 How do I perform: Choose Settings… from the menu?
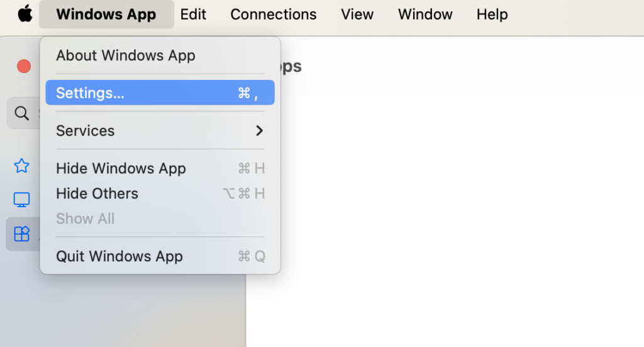[x=160, y=93]
